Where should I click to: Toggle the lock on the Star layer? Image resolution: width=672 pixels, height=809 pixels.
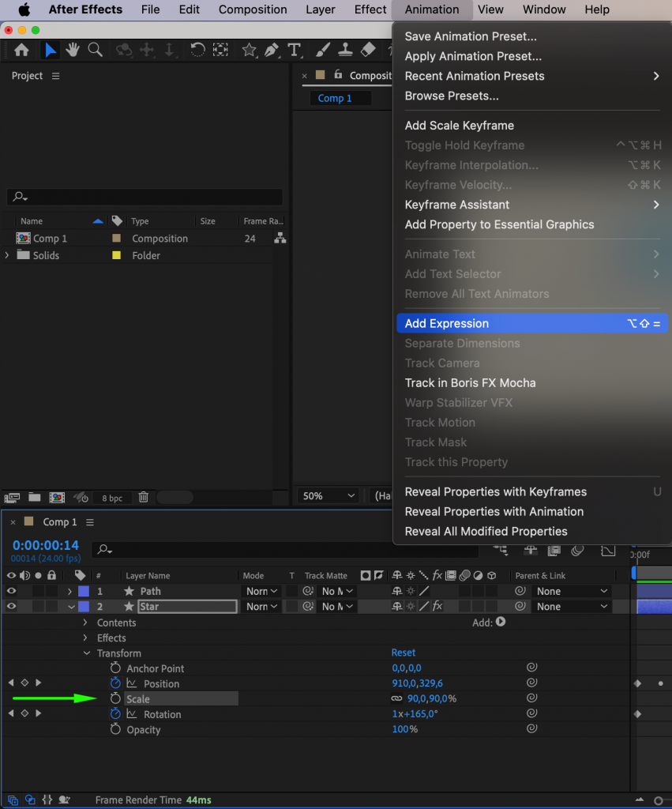tap(52, 606)
